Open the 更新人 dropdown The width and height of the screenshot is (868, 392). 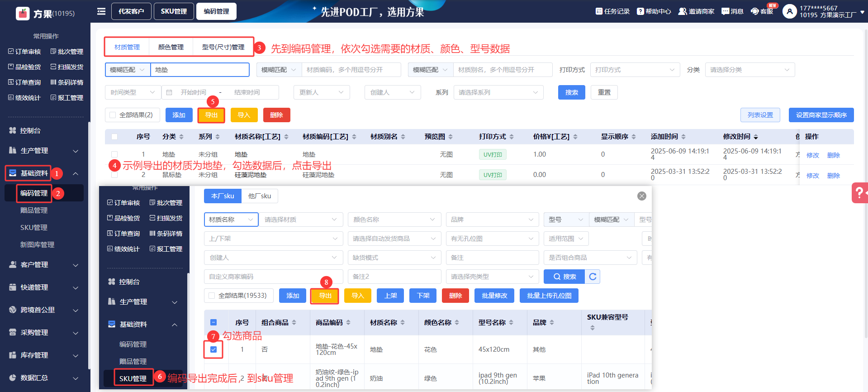tap(322, 92)
